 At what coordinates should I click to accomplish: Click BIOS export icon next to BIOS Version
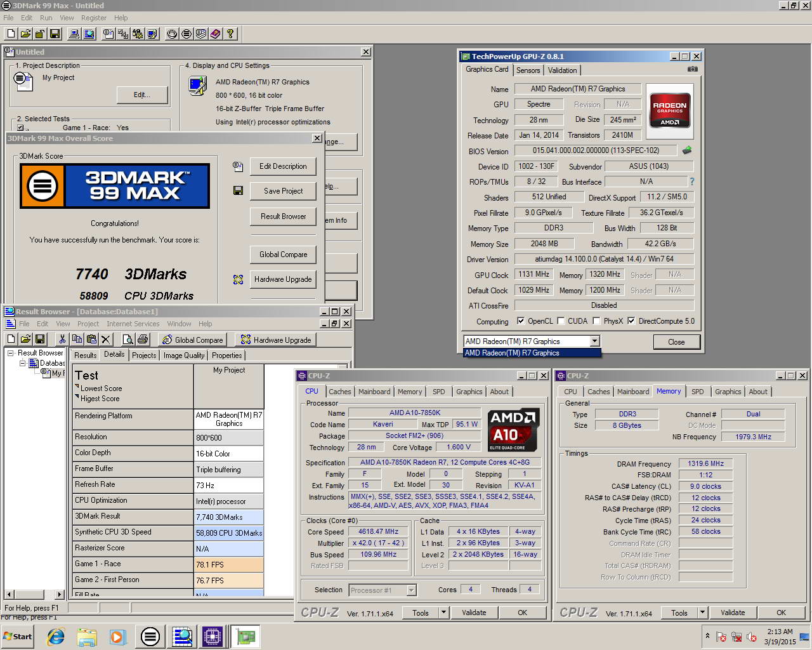tap(687, 150)
